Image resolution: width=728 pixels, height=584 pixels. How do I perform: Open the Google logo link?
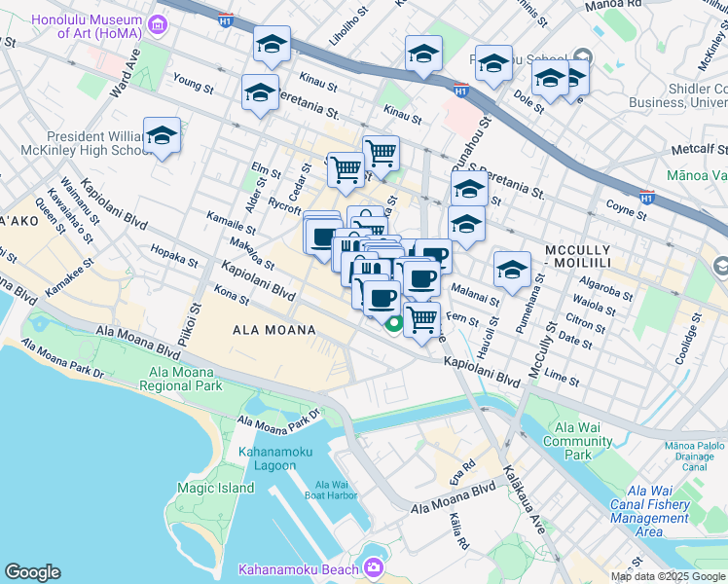point(32,572)
